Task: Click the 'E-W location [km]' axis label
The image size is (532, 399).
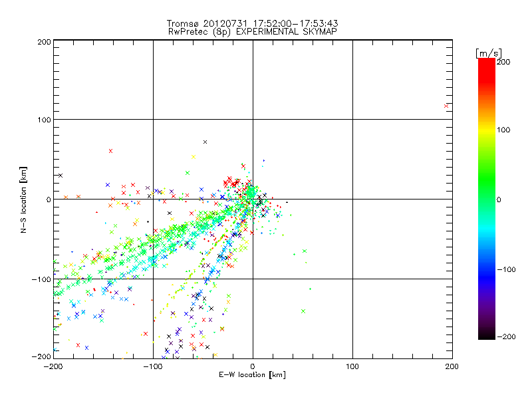Action: (253, 375)
